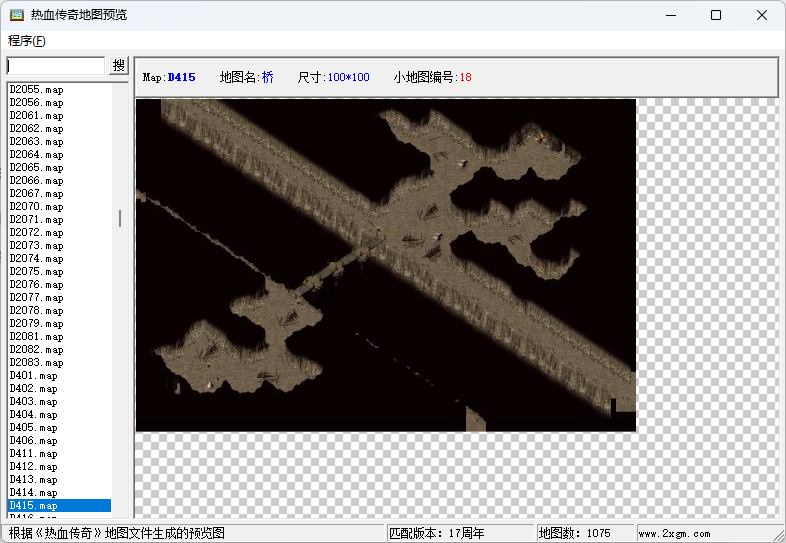Click the 匹配版本: 17周年 status entry
This screenshot has width=786, height=543.
[x=437, y=533]
